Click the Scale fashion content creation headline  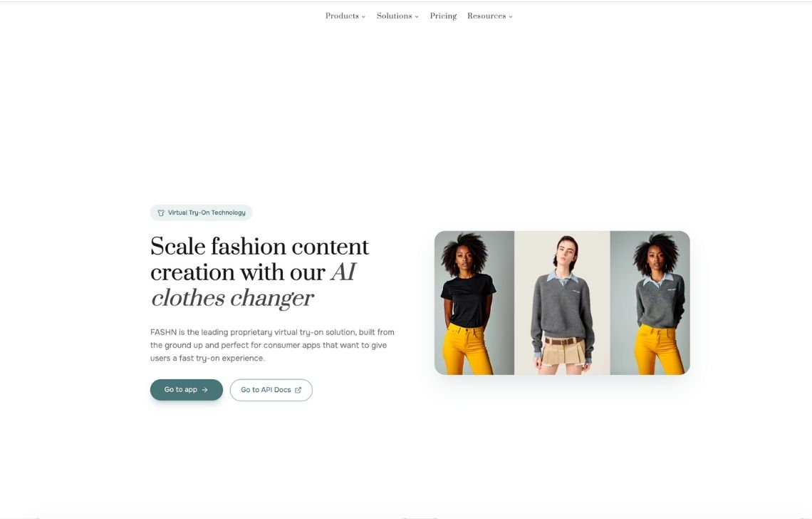point(259,259)
